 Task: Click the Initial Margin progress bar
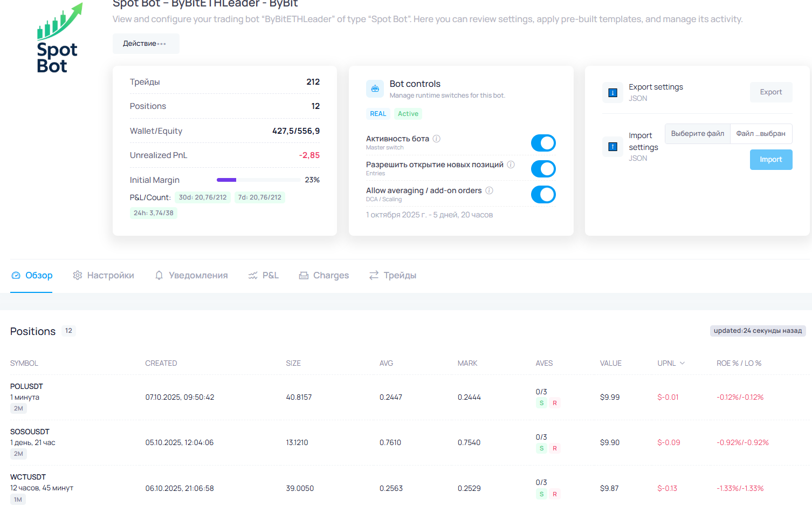tap(258, 180)
